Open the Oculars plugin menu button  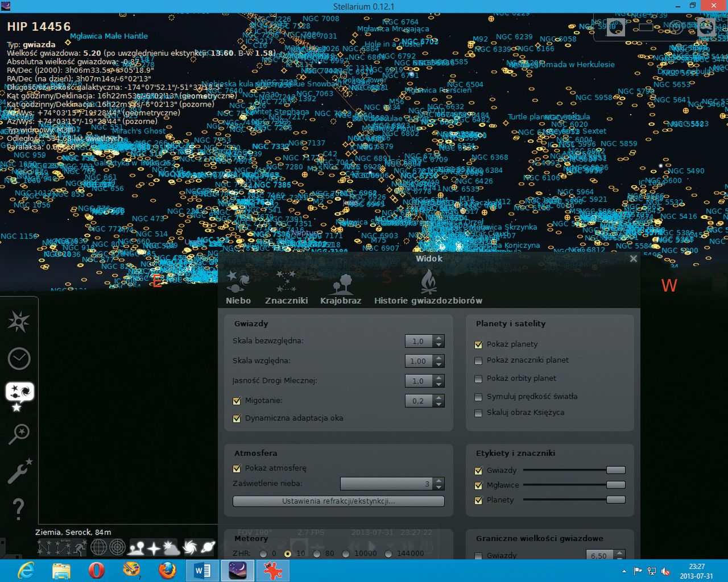706,27
